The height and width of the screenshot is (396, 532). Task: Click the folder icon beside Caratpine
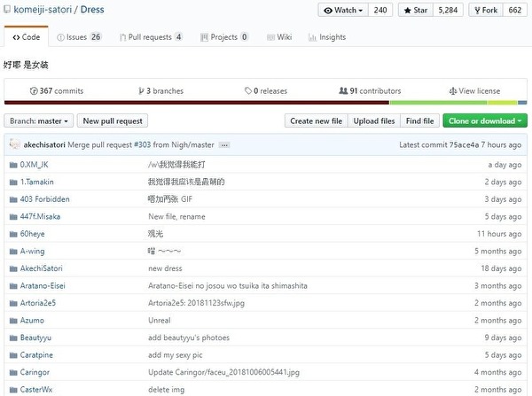point(12,354)
